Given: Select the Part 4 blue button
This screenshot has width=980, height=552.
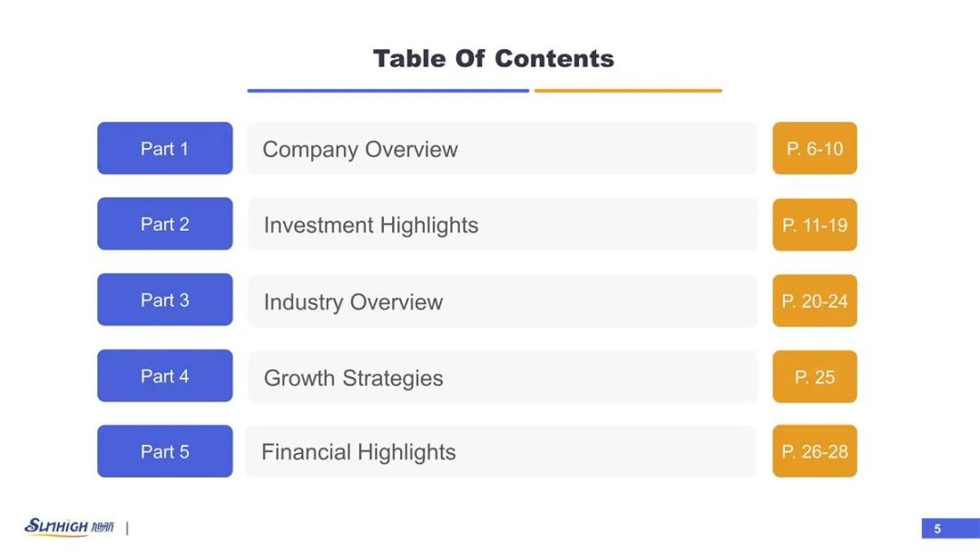Looking at the screenshot, I should click(165, 376).
